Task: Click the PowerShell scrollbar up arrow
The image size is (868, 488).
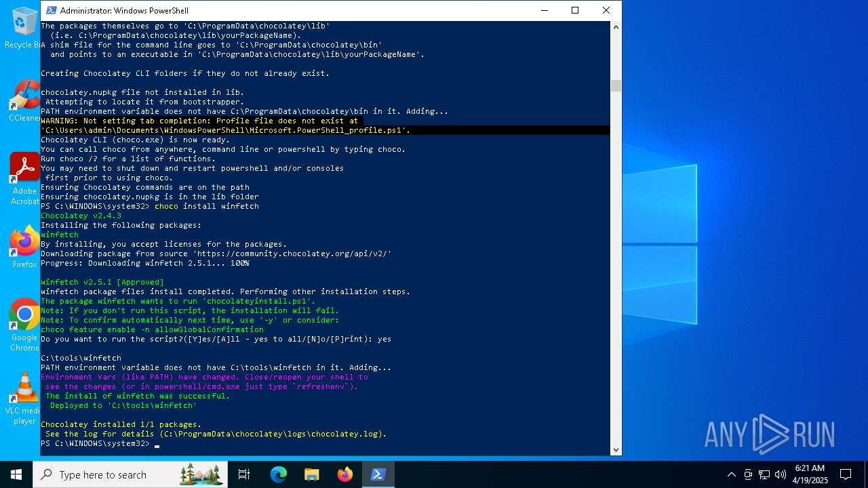Action: click(x=616, y=27)
